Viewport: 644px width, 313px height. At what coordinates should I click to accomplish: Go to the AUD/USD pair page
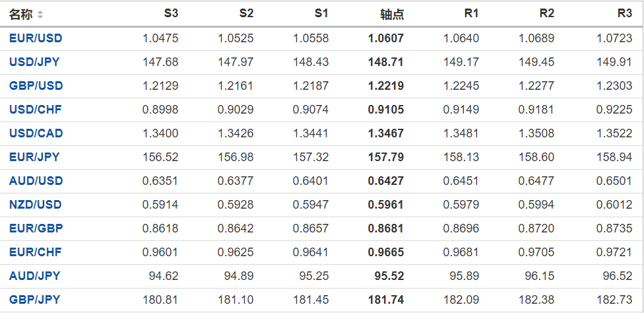(36, 181)
